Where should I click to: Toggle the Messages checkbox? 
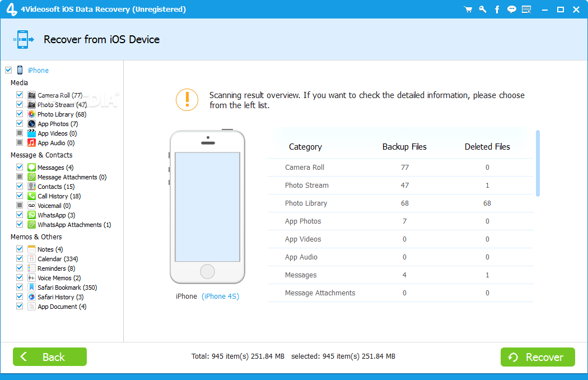pyautogui.click(x=20, y=166)
